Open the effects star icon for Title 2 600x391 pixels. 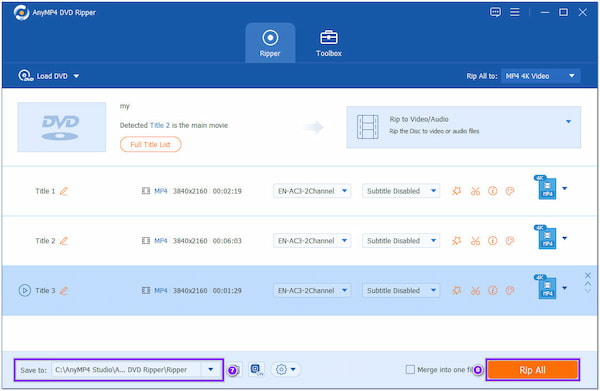pos(457,241)
